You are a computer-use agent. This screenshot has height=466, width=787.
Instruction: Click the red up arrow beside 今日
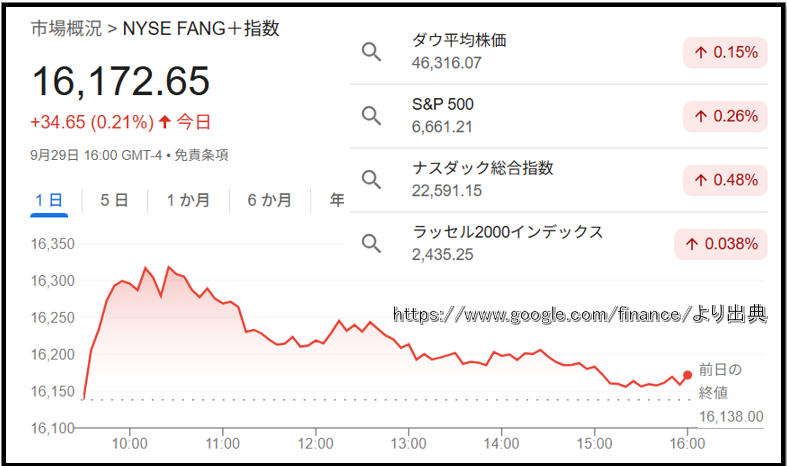pyautogui.click(x=165, y=123)
